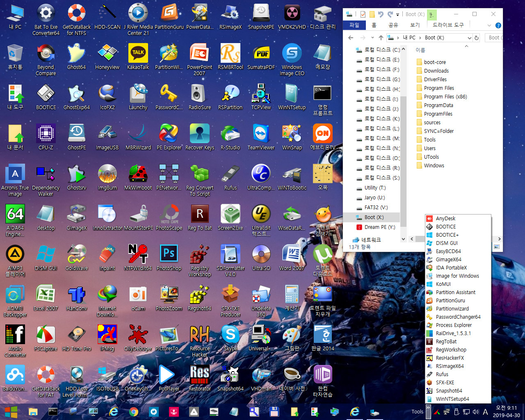Open Registry Workshop desktop icon
The width and height of the screenshot is (525, 420).
coord(200,261)
